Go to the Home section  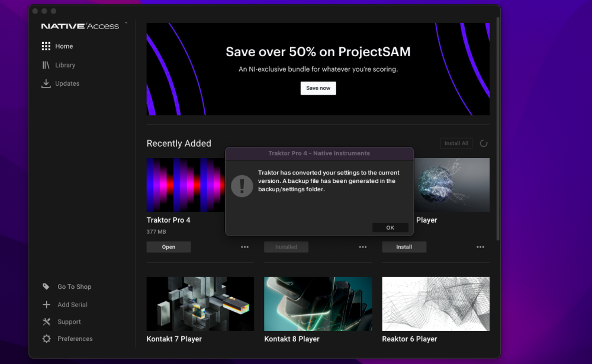(64, 46)
